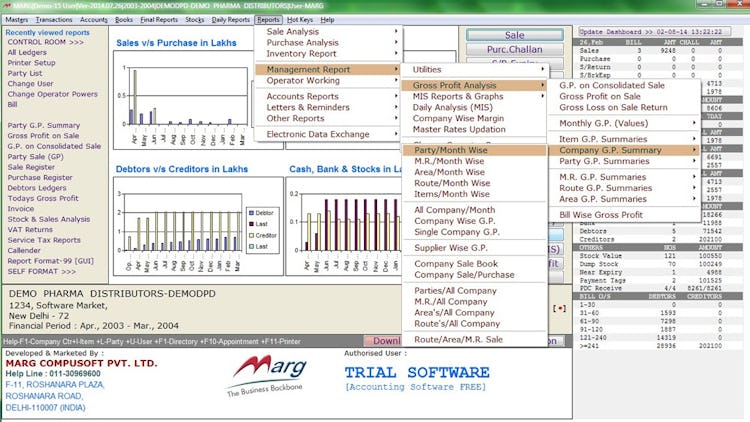
Task: Expand Purchase Analysis submenu
Action: point(329,43)
